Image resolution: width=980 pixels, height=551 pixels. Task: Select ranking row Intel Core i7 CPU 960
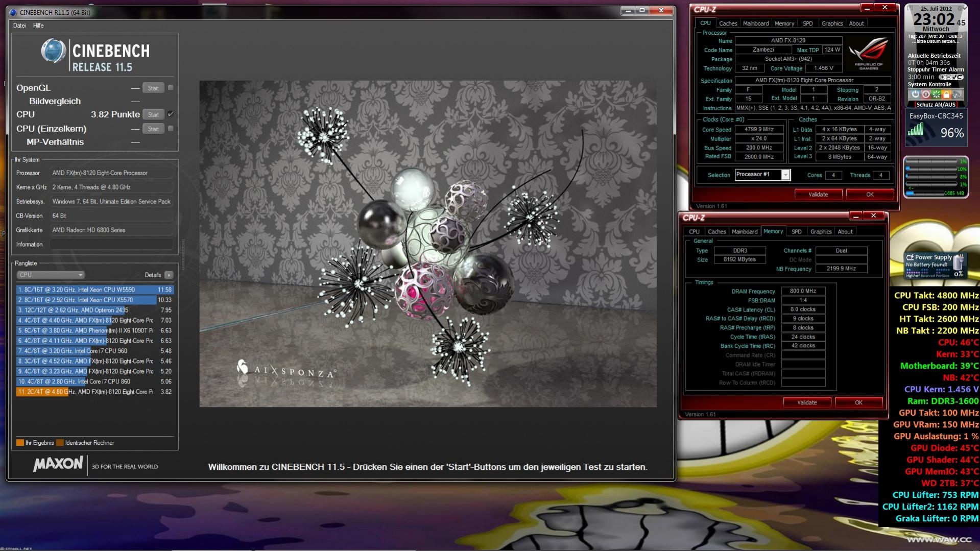pyautogui.click(x=95, y=351)
